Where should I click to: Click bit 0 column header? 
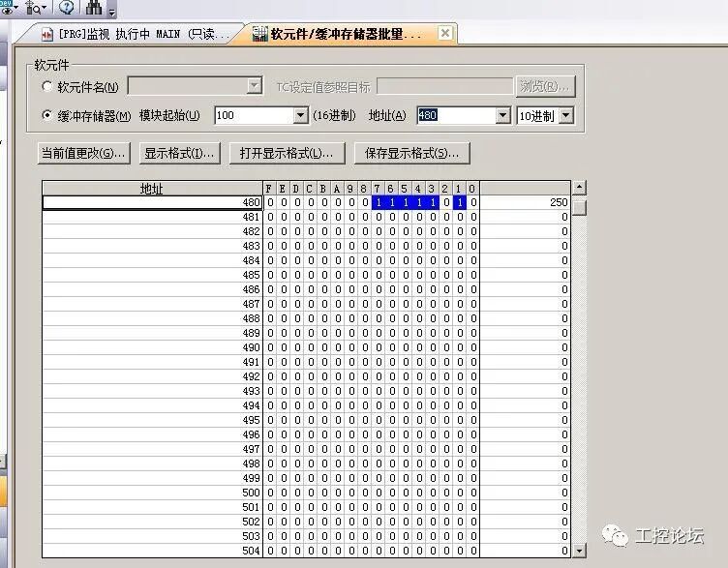pos(472,189)
